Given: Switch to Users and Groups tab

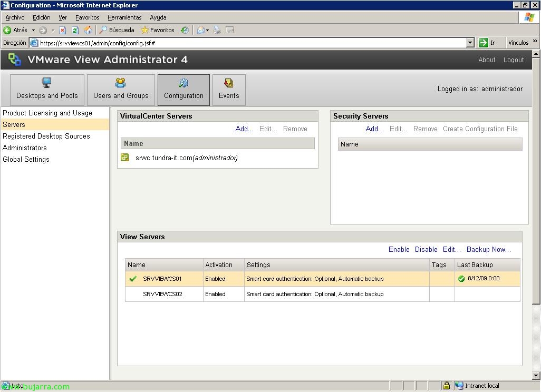Looking at the screenshot, I should click(121, 90).
